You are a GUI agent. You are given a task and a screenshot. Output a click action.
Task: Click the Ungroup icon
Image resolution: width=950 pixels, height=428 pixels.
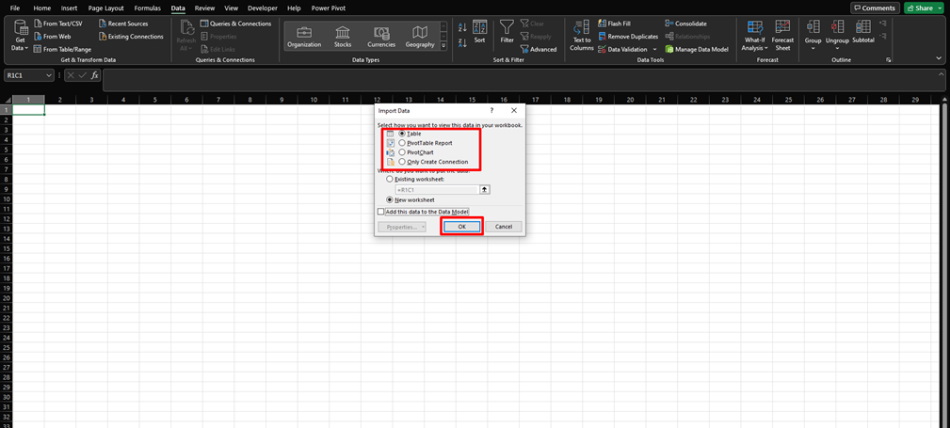[838, 27]
